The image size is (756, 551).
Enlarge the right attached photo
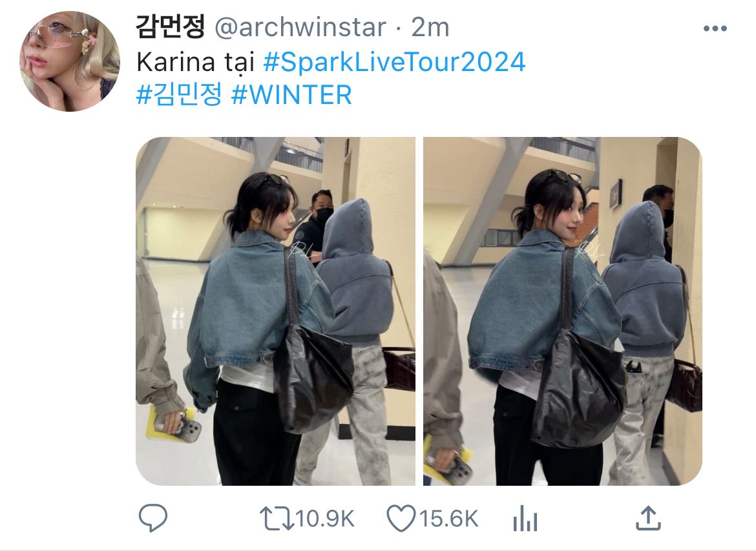tap(563, 311)
